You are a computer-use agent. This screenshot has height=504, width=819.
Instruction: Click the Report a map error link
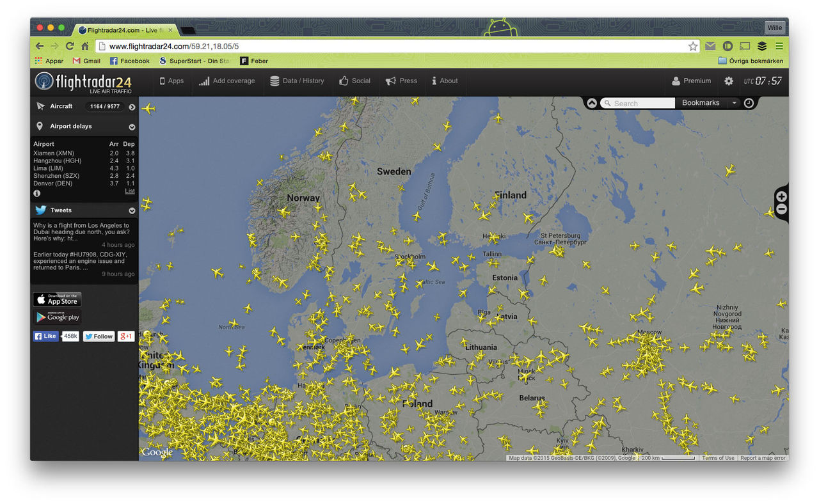pos(763,458)
